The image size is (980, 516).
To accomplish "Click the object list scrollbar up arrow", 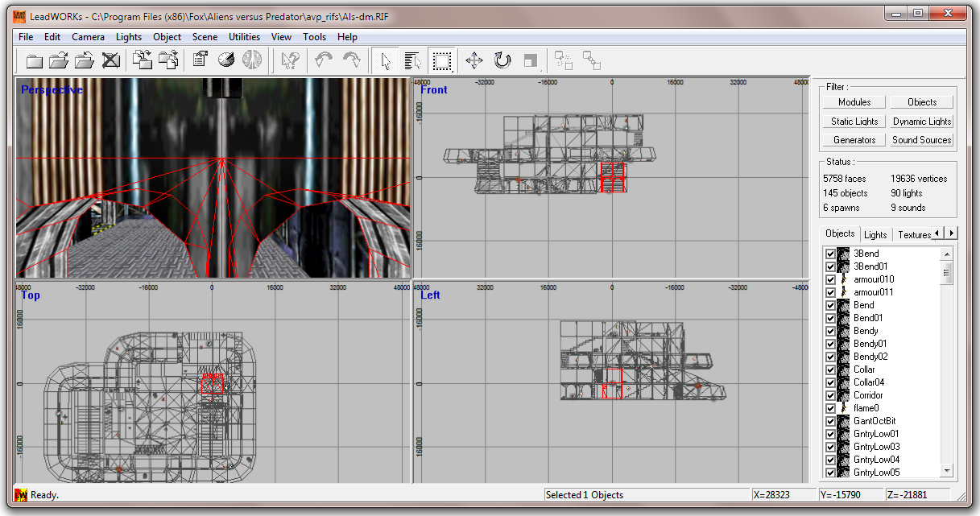I will [x=946, y=254].
